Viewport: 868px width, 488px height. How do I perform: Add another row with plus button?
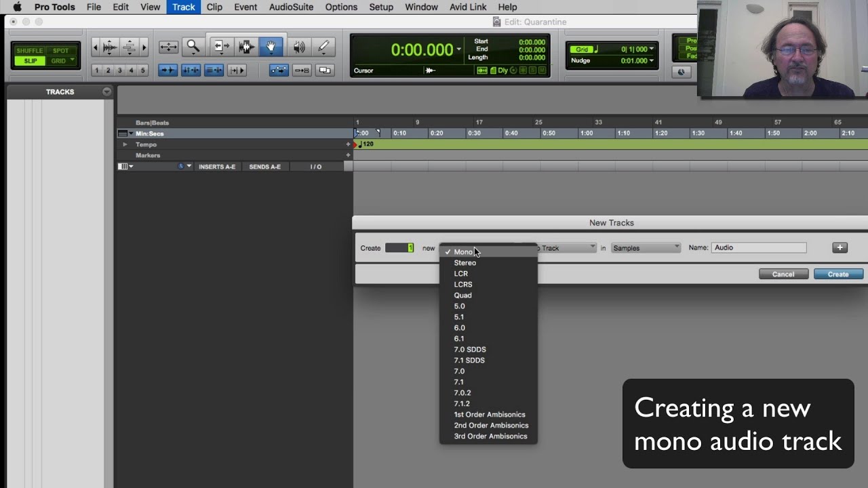point(840,248)
